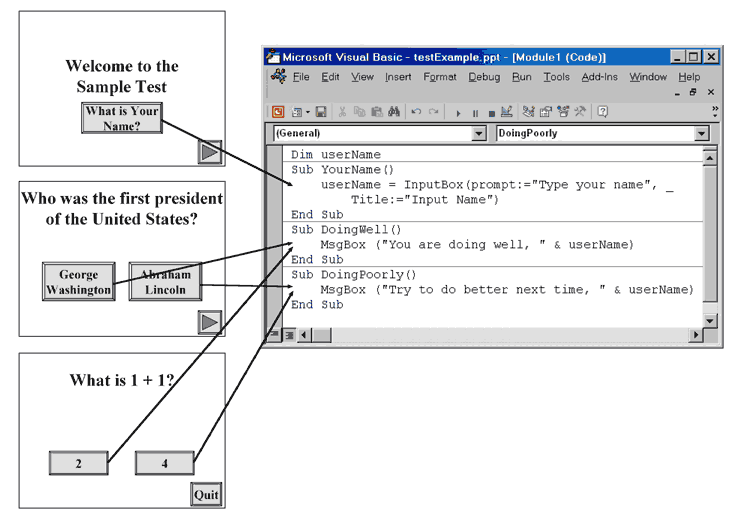This screenshot has height=522, width=737.
Task: Click the horizontal scrollbar right arrow
Action: [x=696, y=335]
